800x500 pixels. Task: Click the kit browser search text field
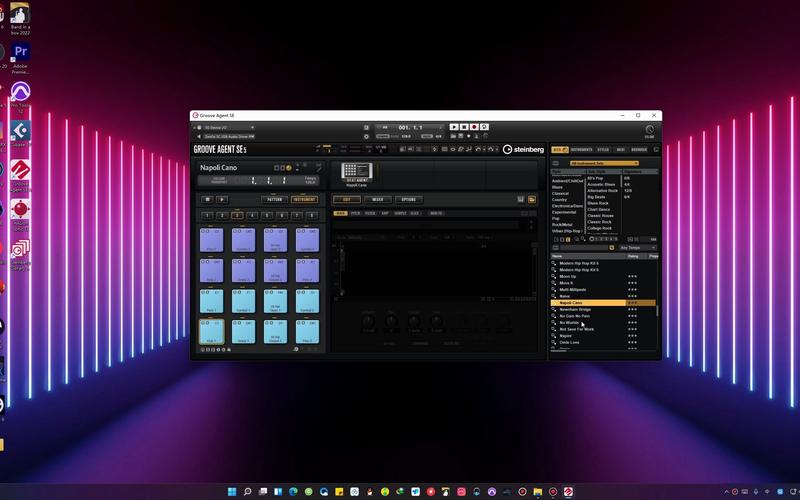click(x=584, y=248)
